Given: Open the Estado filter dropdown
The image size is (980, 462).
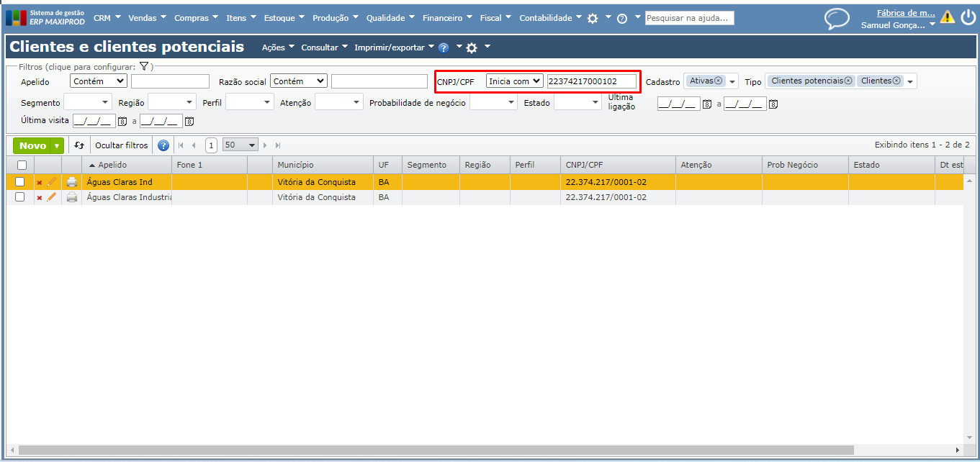Looking at the screenshot, I should (577, 102).
